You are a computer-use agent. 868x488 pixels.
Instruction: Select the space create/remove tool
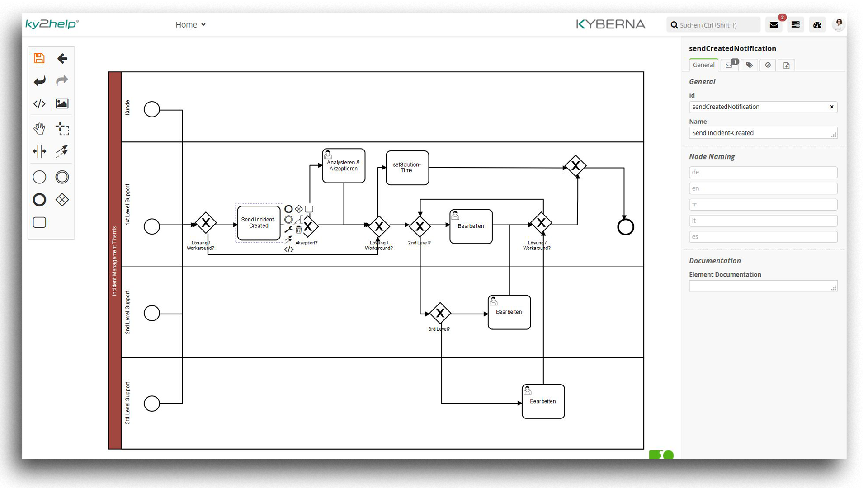(x=39, y=151)
